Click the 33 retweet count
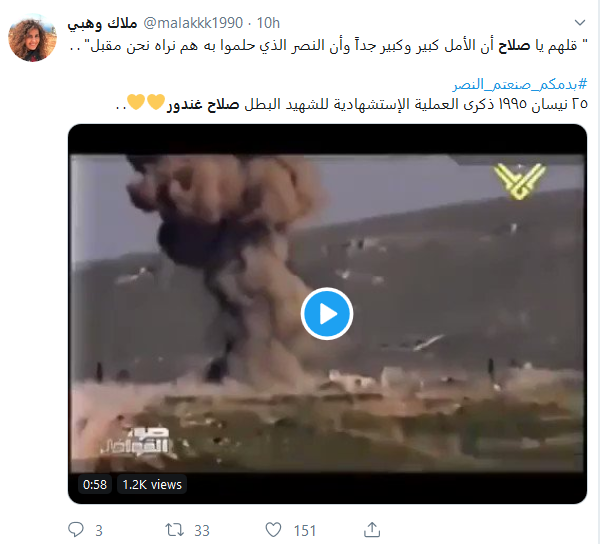This screenshot has height=544, width=600. coord(202,531)
